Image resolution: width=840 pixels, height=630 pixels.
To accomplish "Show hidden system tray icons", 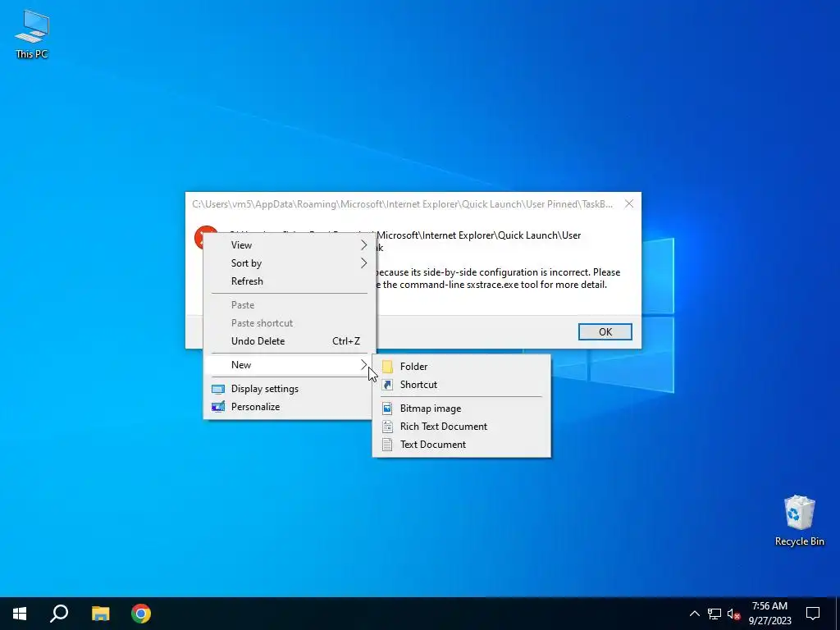I will [x=694, y=614].
